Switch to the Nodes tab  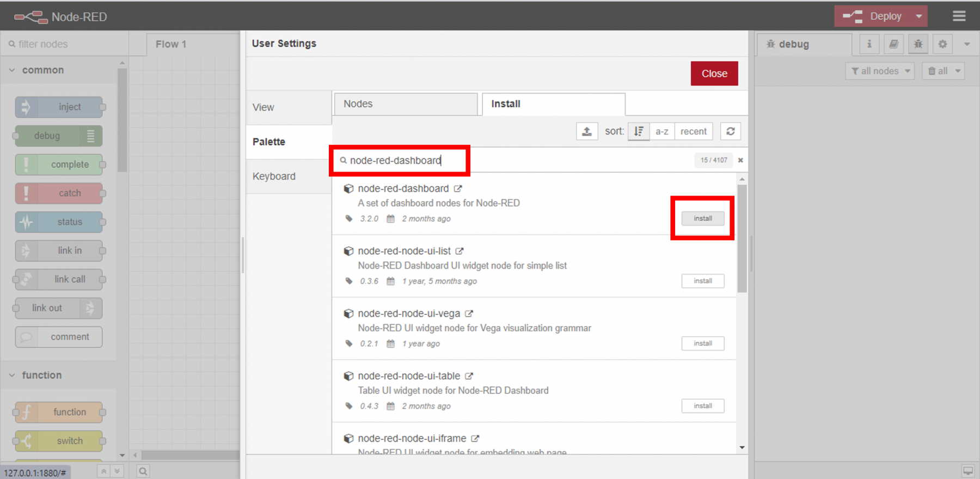(405, 104)
